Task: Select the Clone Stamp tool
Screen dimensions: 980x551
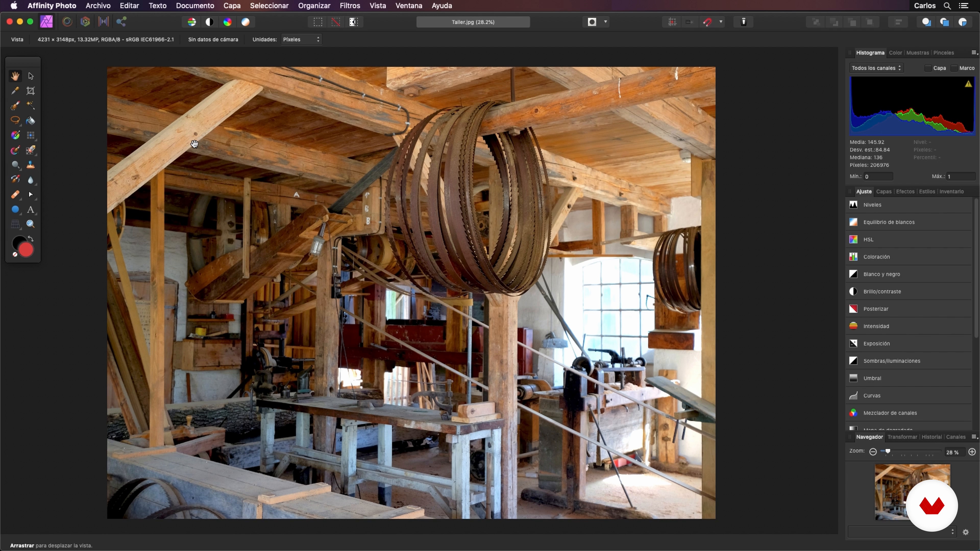Action: (x=31, y=165)
